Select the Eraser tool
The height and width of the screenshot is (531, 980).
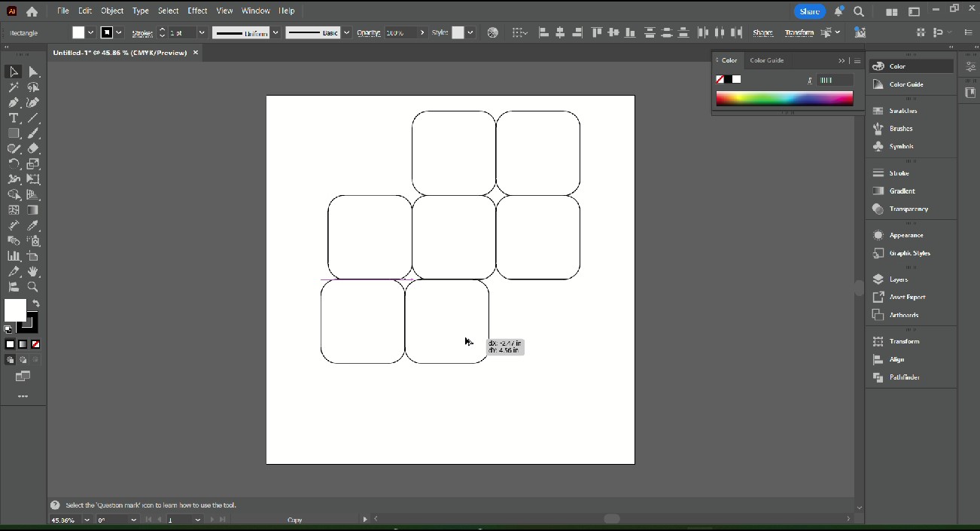click(x=33, y=148)
